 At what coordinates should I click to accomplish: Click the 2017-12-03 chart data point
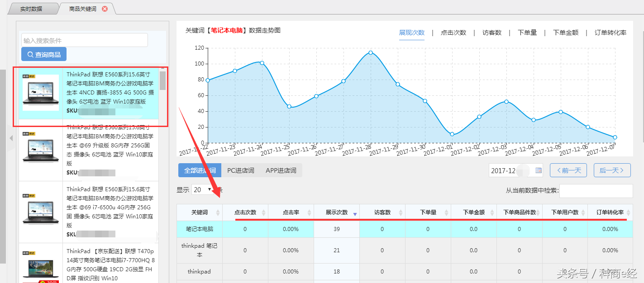pyautogui.click(x=506, y=102)
